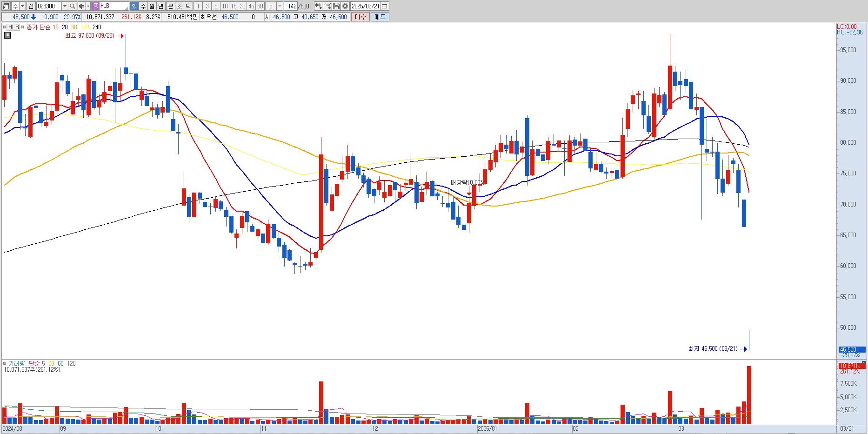Viewport: 868px width, 434px height.
Task: Select the 주 weekly period button
Action: click(x=143, y=6)
